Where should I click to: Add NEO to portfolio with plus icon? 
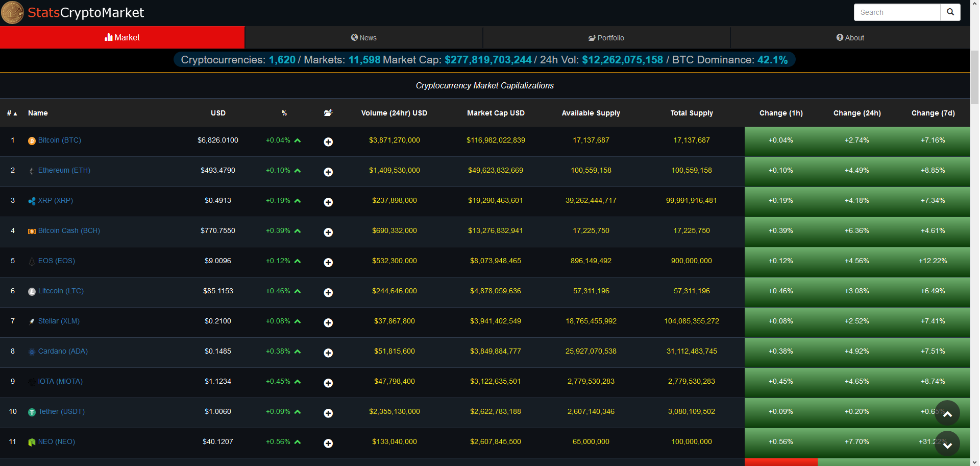tap(328, 443)
